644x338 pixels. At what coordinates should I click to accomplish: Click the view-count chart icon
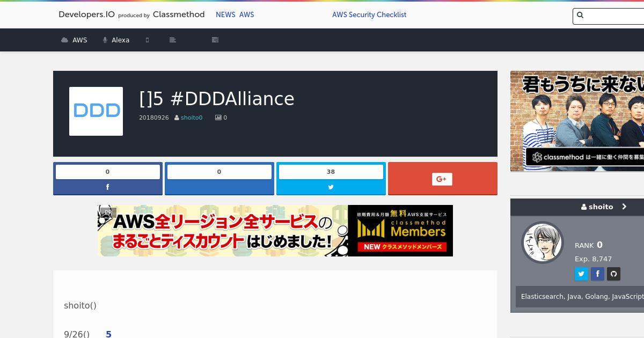[218, 117]
